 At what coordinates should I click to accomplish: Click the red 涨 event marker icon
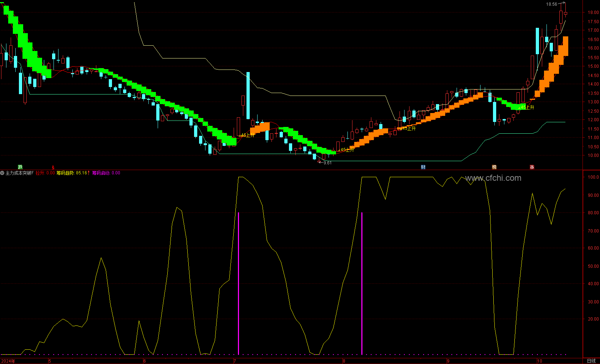532,167
